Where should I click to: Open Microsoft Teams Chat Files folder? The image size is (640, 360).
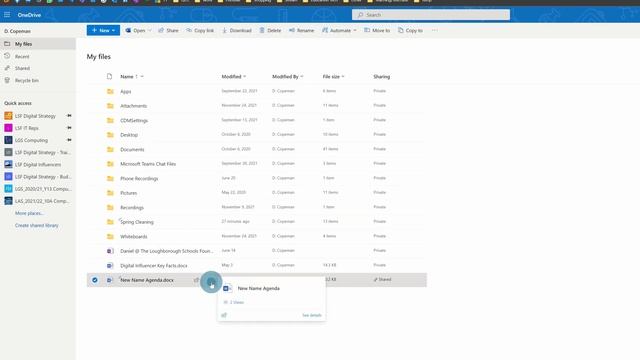tap(148, 164)
